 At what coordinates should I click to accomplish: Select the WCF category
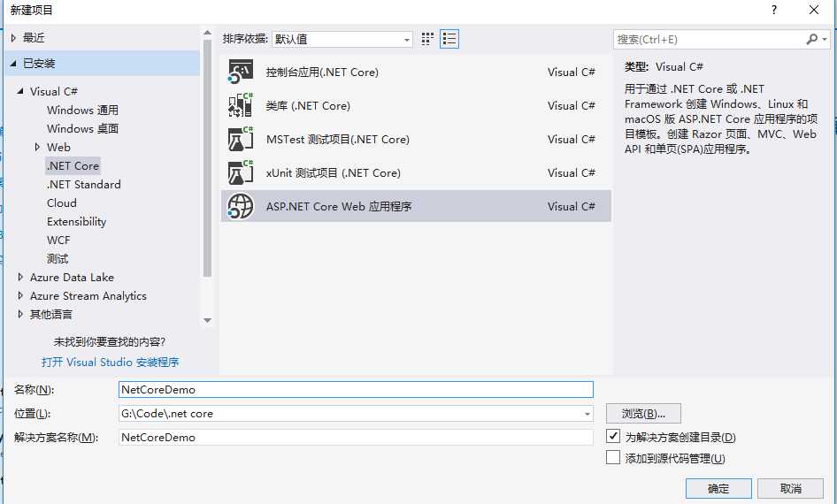click(x=58, y=240)
